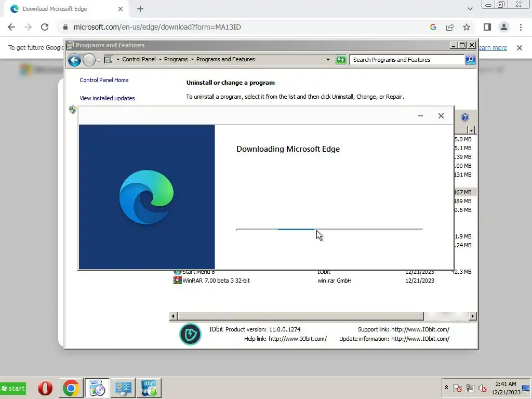
Task: Open a new Chrome tab
Action: tap(140, 9)
